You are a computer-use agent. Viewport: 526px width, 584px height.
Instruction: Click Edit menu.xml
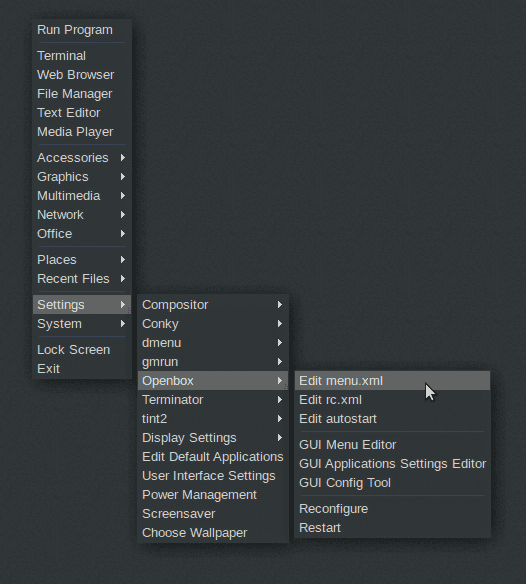[x=392, y=381]
